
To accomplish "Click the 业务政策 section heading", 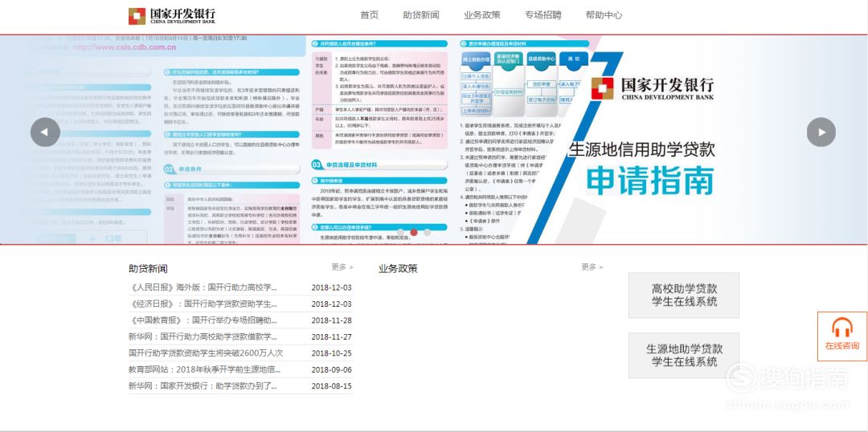I will coord(398,269).
